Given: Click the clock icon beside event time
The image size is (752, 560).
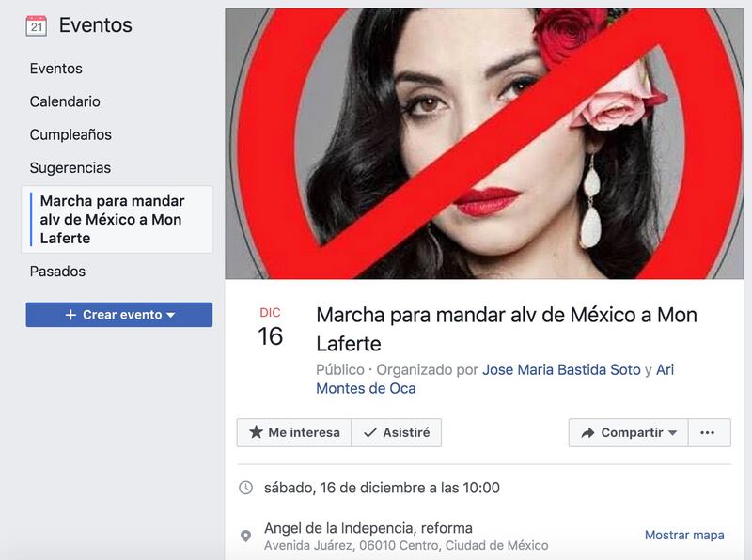Looking at the screenshot, I should click(245, 488).
